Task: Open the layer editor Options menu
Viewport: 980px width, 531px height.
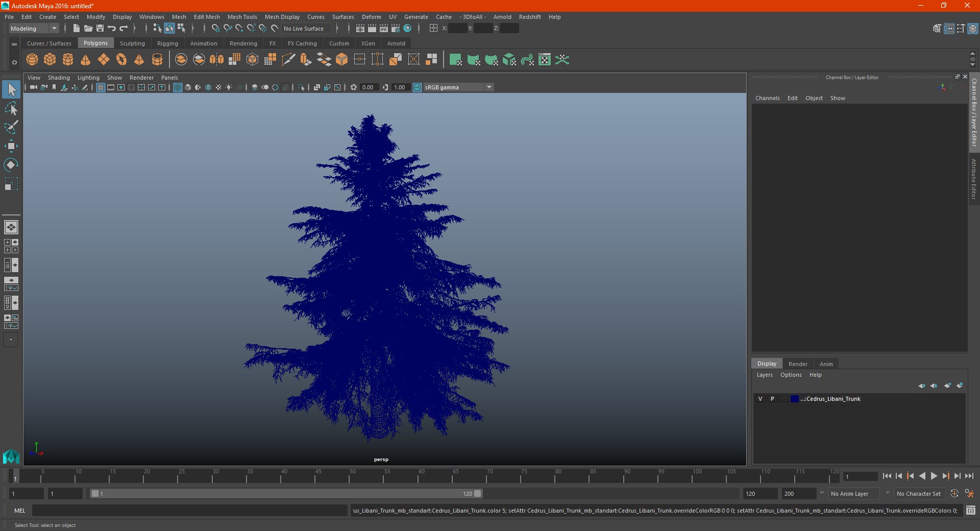Action: point(791,375)
